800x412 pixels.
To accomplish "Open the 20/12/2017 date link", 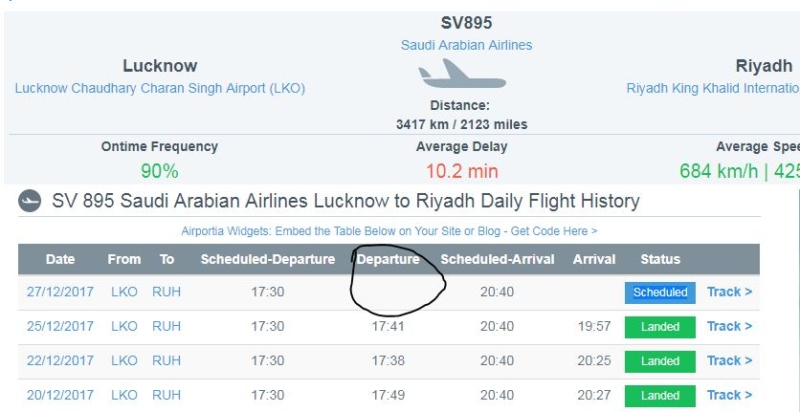I will [x=60, y=395].
